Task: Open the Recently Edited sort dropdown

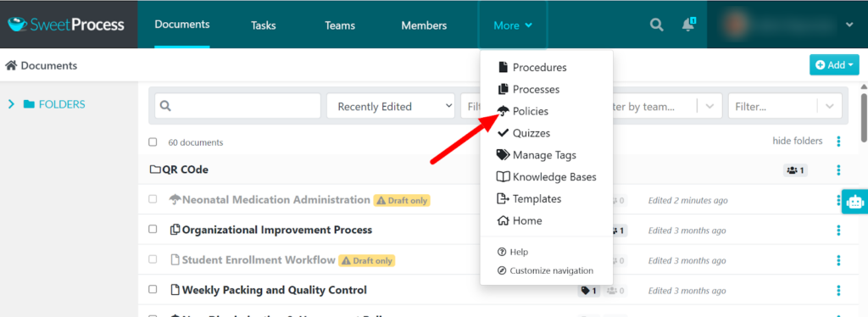Action: (x=390, y=106)
